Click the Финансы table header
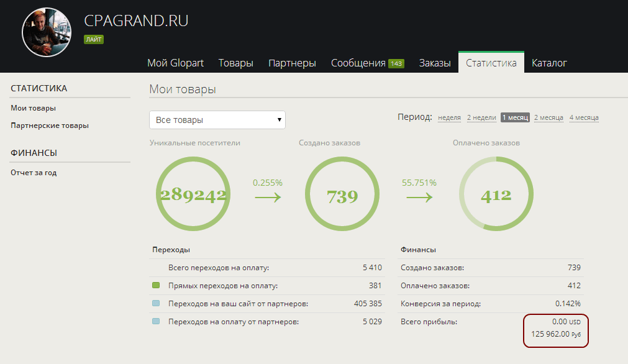Image resolution: width=628 pixels, height=364 pixels. pos(418,250)
